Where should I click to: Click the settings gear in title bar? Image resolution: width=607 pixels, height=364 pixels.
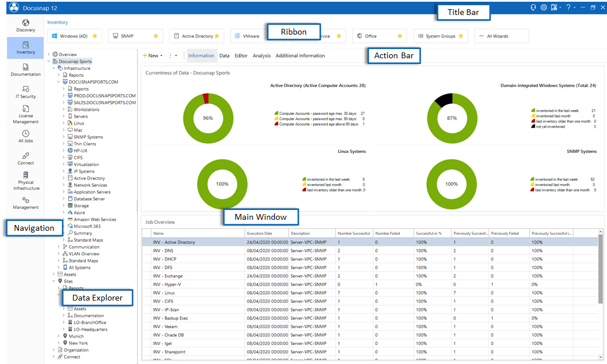[543, 7]
